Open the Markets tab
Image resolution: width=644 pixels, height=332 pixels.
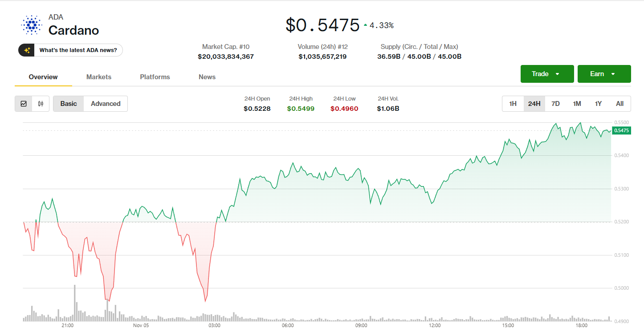pyautogui.click(x=99, y=77)
